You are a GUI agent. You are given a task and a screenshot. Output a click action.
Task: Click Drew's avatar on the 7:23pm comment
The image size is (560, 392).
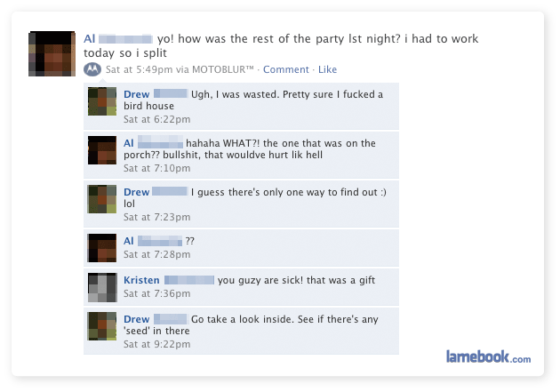click(x=102, y=199)
